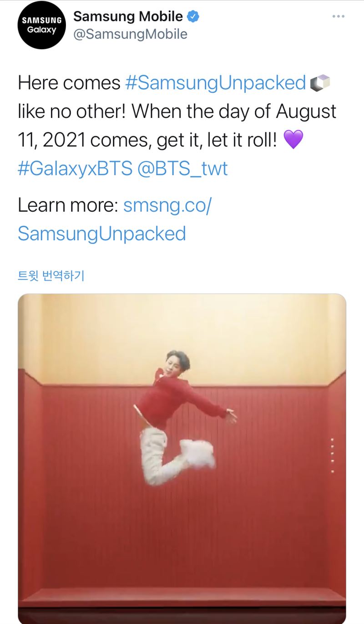This screenshot has width=364, height=624.
Task: Go to the @BTS_twt mention
Action: tap(182, 169)
